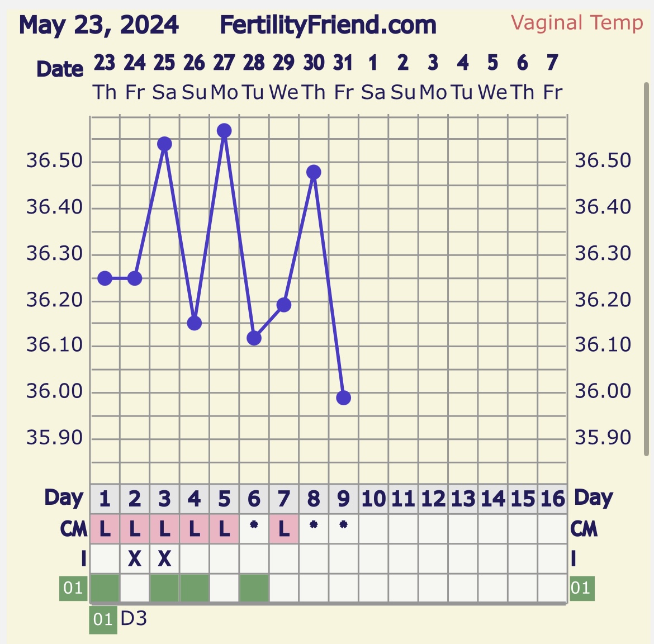
Task: Click the green 01 row label at right
Action: coord(581,588)
